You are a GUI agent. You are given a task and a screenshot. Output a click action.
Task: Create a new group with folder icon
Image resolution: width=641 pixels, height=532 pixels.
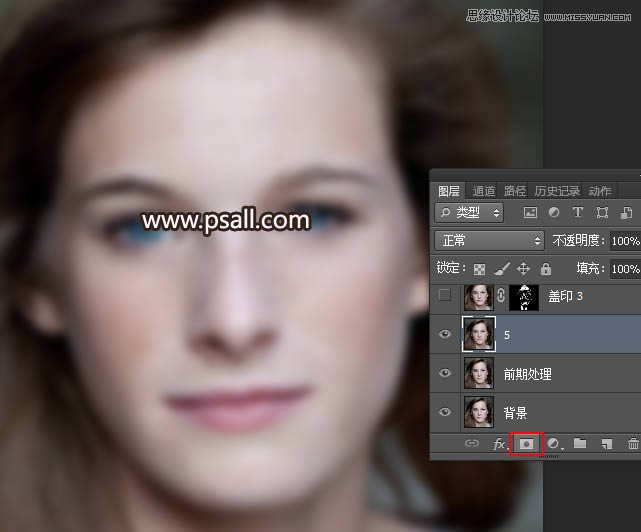(580, 444)
